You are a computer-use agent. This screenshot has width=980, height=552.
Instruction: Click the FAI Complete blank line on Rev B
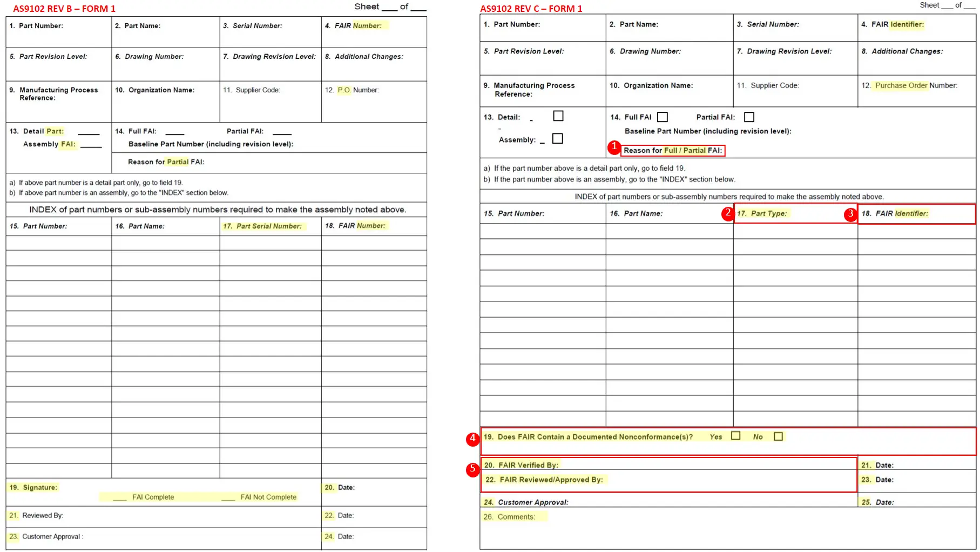pyautogui.click(x=119, y=497)
